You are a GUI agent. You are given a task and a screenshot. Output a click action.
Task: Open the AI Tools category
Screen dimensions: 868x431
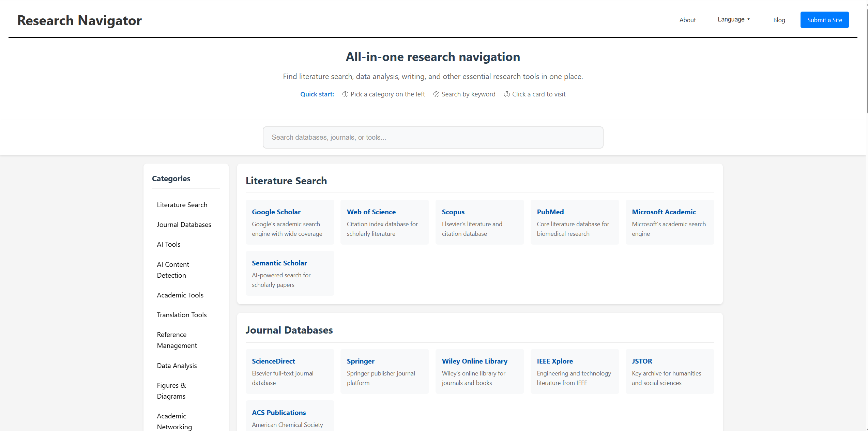click(168, 244)
